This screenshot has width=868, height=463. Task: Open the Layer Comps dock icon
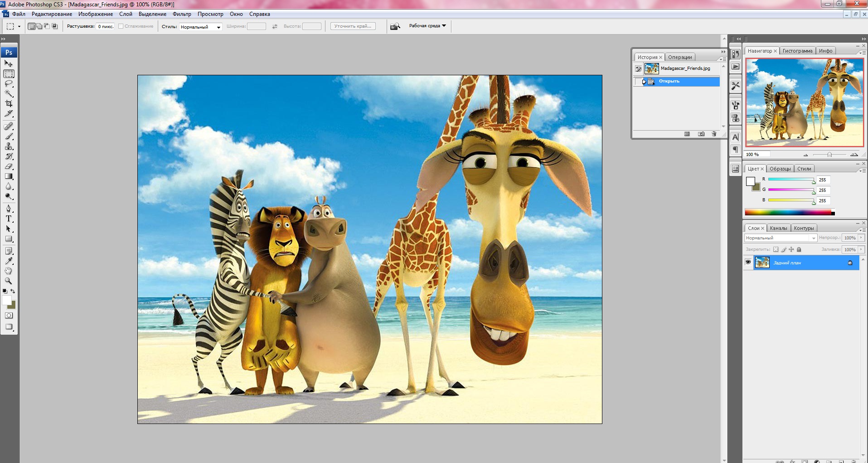[735, 169]
